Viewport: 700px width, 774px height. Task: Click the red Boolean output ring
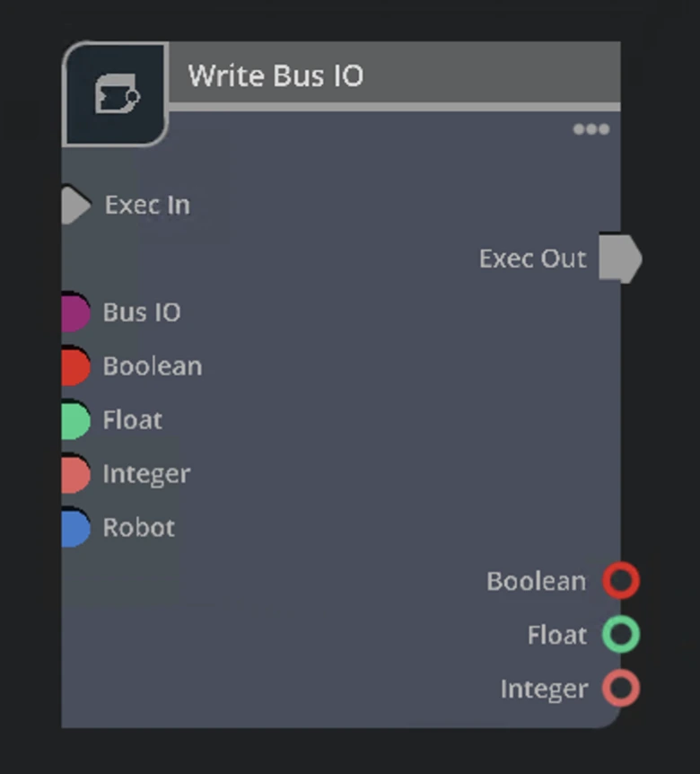coord(620,581)
